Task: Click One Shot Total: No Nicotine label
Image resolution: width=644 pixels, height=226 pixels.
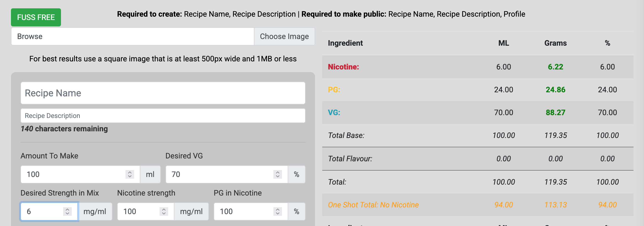Action: [373, 205]
